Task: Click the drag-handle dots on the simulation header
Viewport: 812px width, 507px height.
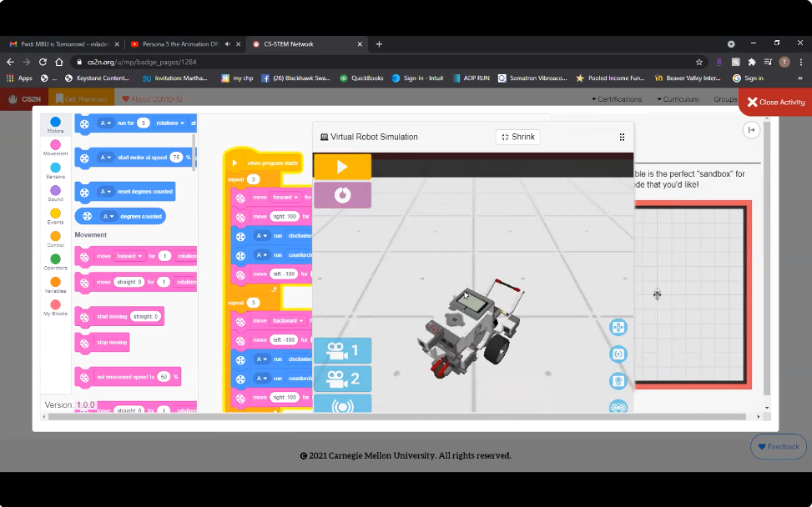Action: coord(622,137)
